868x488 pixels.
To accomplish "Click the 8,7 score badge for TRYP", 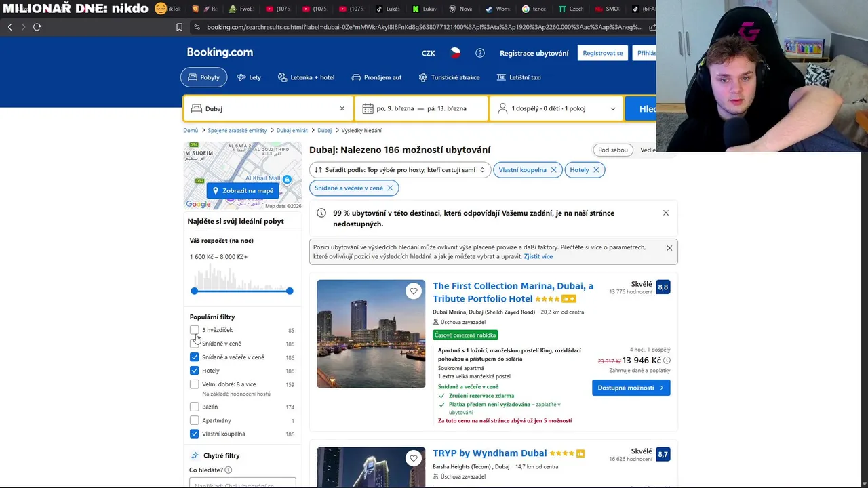I will [x=663, y=454].
